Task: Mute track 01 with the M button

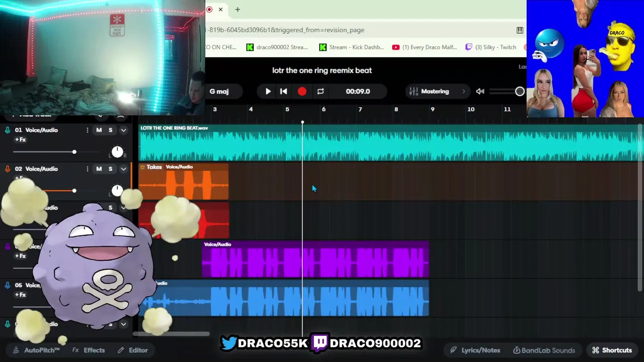Action: point(99,130)
